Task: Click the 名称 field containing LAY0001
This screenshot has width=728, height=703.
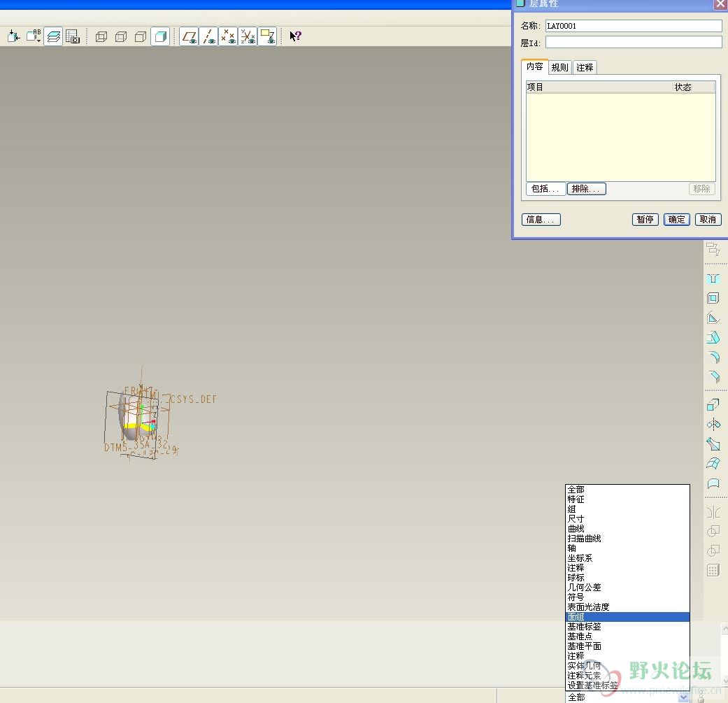Action: pos(634,26)
